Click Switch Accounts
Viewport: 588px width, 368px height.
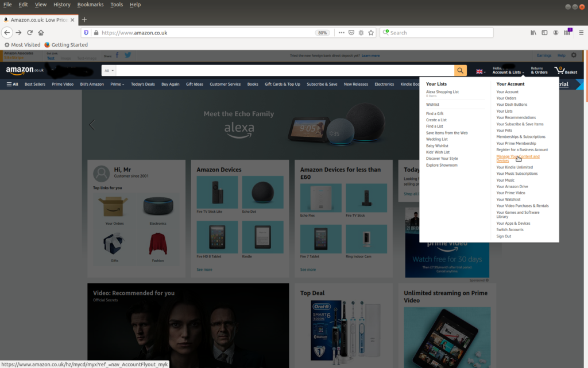[x=510, y=229]
